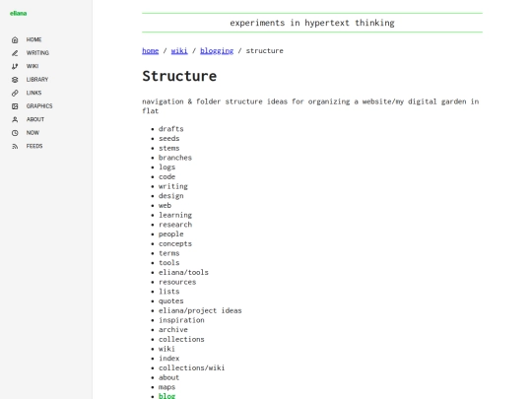This screenshot has height=399, width=532.
Task: Go to WIKI in the sidebar
Action: click(33, 66)
